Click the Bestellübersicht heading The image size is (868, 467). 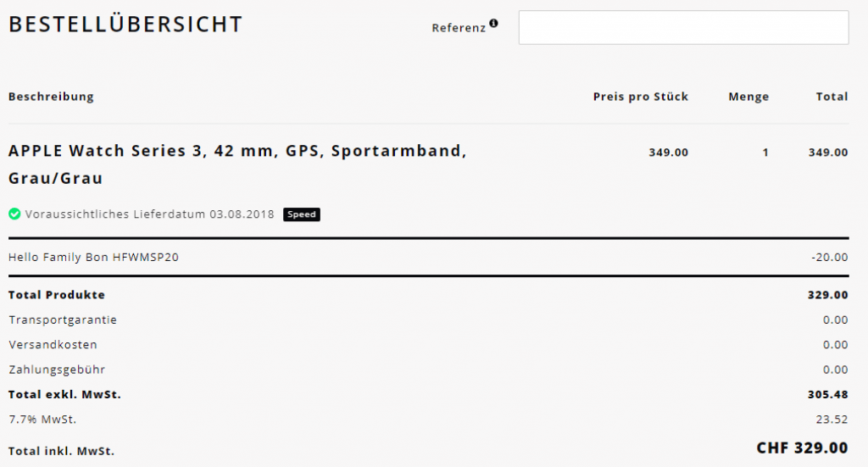[x=125, y=25]
